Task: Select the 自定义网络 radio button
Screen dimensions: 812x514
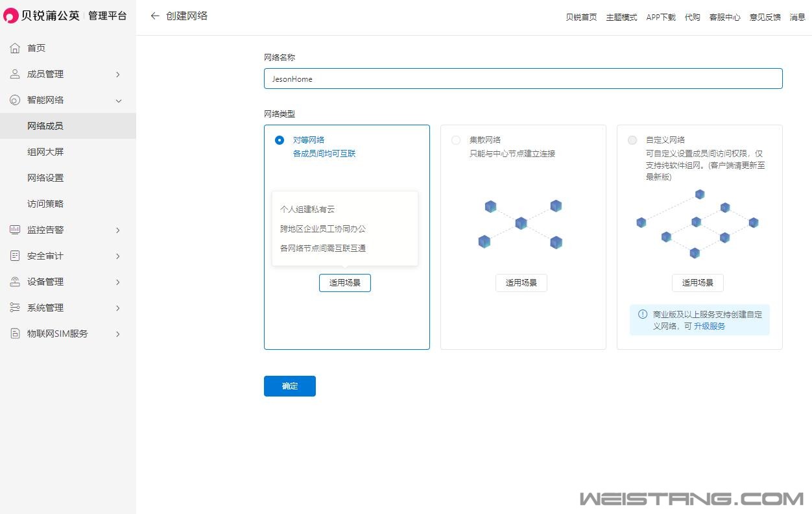Action: point(632,140)
